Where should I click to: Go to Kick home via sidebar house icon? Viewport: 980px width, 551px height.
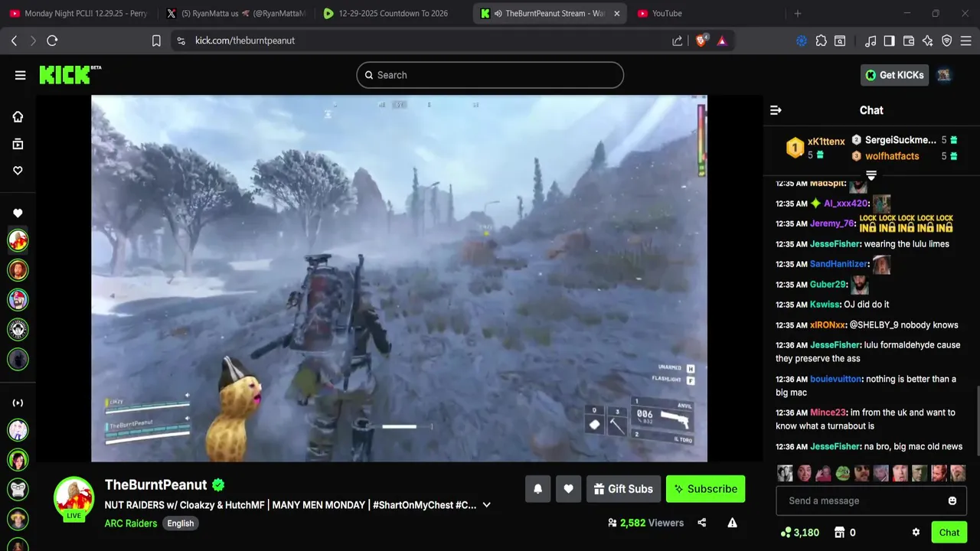[18, 116]
